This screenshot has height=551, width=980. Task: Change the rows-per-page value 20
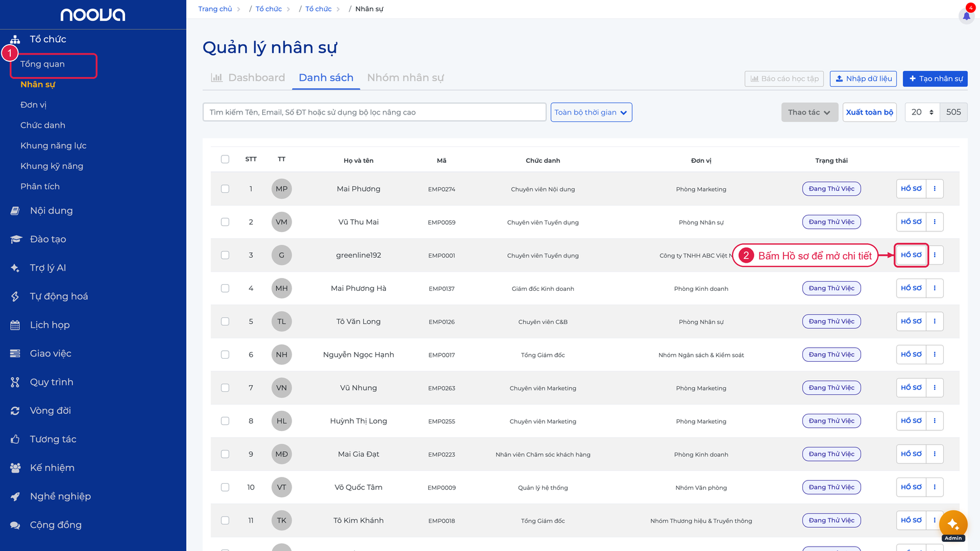922,112
